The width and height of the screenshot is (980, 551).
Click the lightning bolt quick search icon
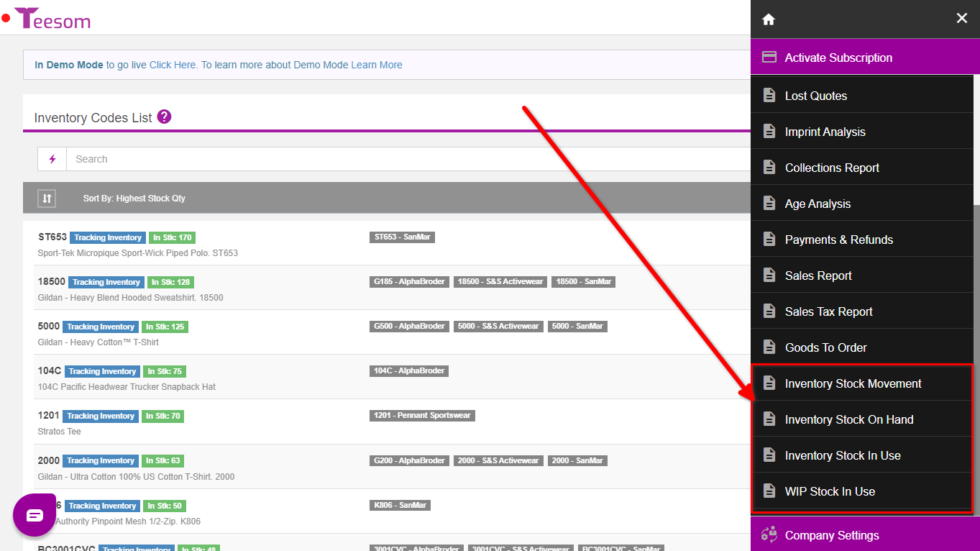(x=52, y=159)
